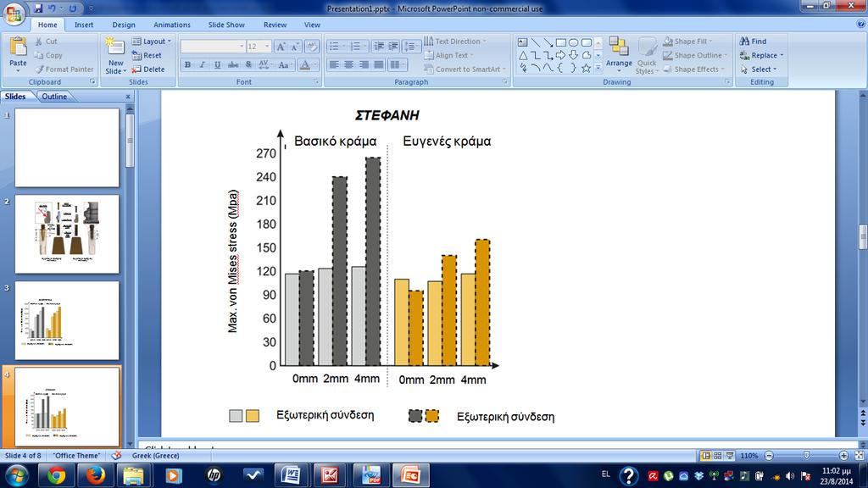Align text to the right

(364, 64)
